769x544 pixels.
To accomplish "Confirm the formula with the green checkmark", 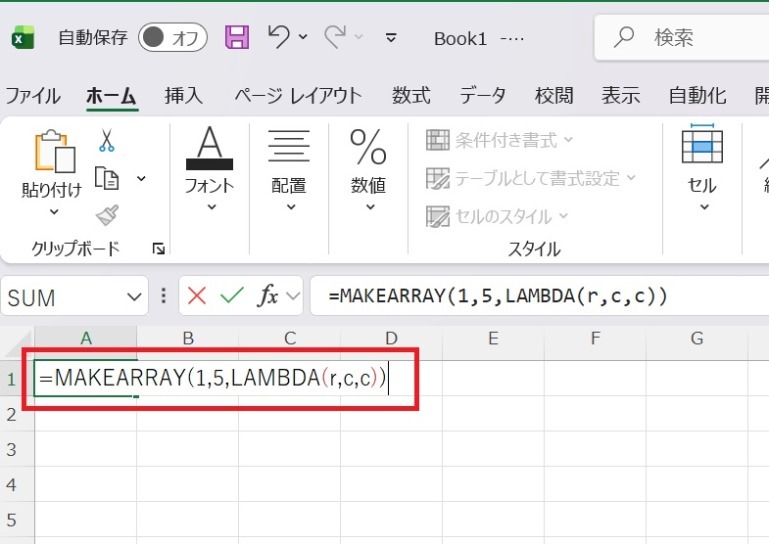I will (x=231, y=295).
